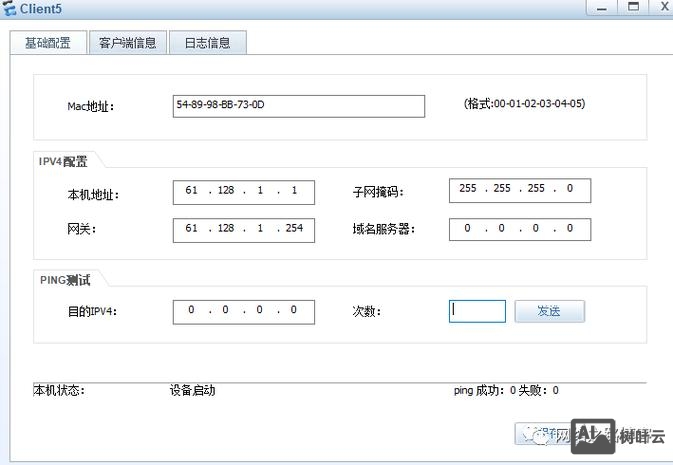The width and height of the screenshot is (673, 465).
Task: Maximize the Client5 window
Action: (x=633, y=7)
